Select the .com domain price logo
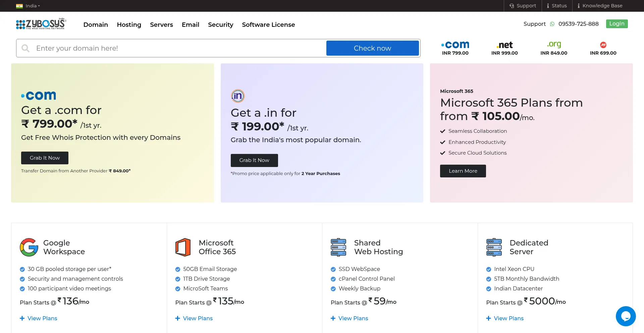Screen dimensions: 644x333 pyautogui.click(x=455, y=45)
